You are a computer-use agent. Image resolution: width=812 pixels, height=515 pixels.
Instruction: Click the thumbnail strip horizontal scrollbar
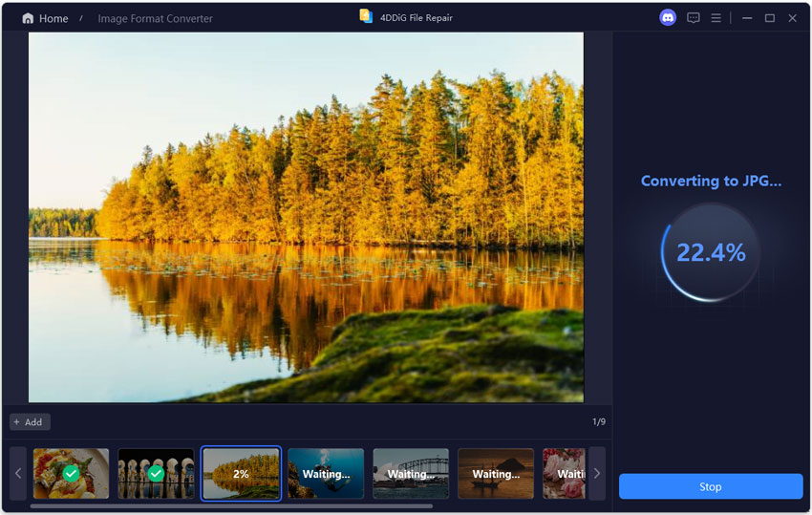pos(231,506)
